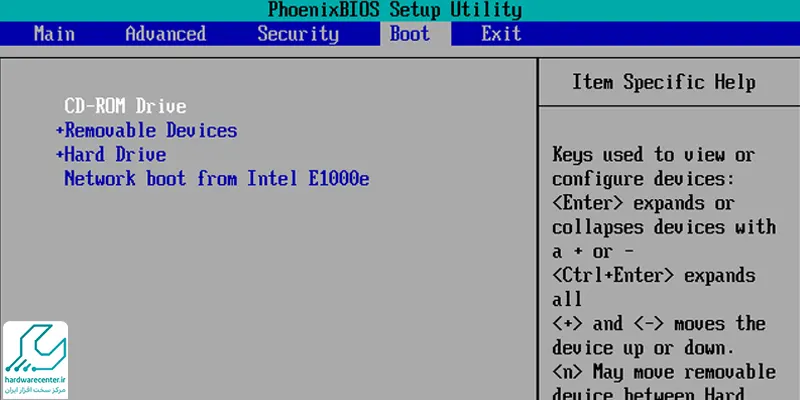800x400 pixels.
Task: Click the 'collapses devices with' help line
Action: pos(664,227)
